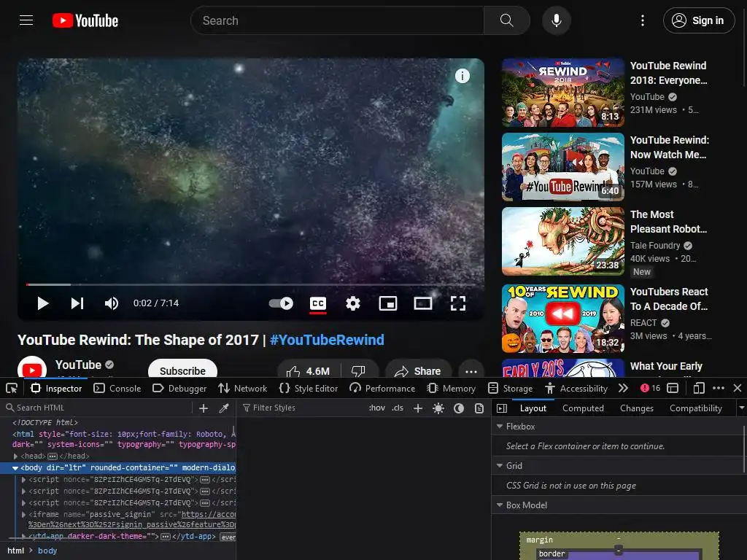Expand the head element node
The height and width of the screenshot is (560, 747).
tap(16, 456)
